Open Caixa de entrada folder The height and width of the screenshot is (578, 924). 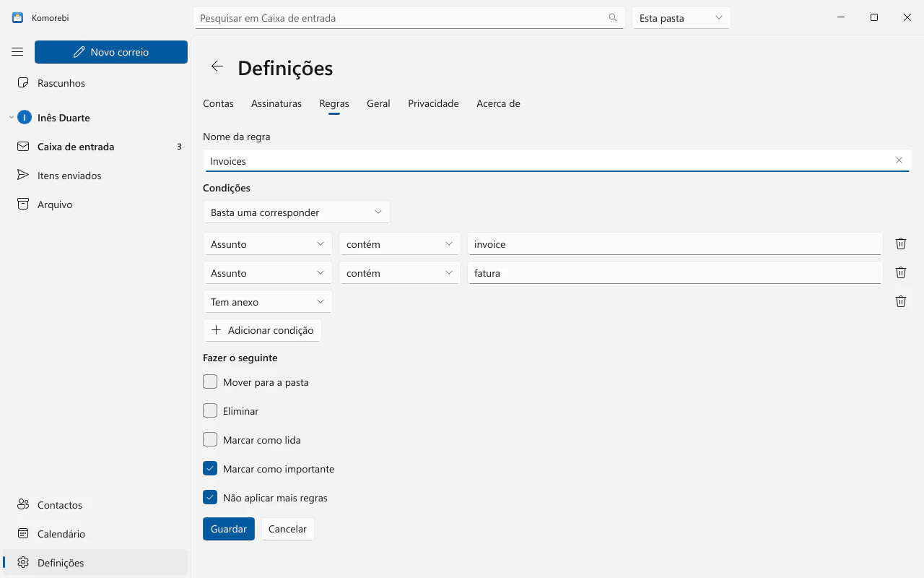pyautogui.click(x=95, y=147)
